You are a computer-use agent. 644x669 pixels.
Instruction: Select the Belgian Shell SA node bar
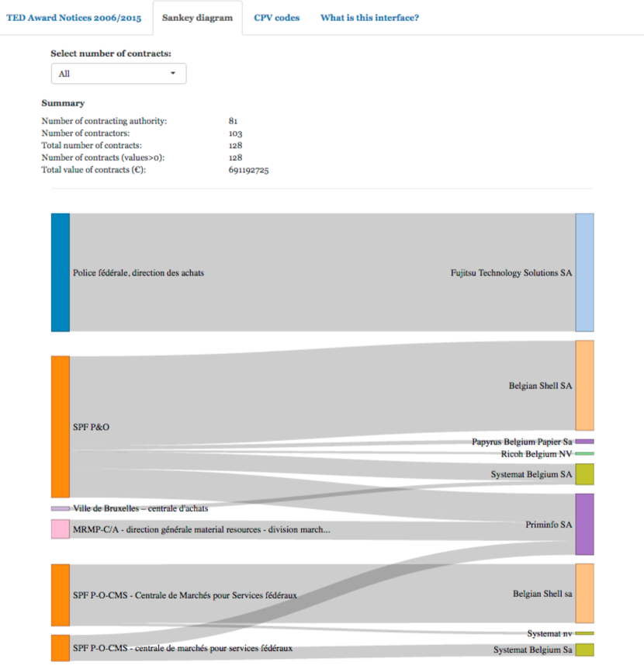pyautogui.click(x=585, y=385)
